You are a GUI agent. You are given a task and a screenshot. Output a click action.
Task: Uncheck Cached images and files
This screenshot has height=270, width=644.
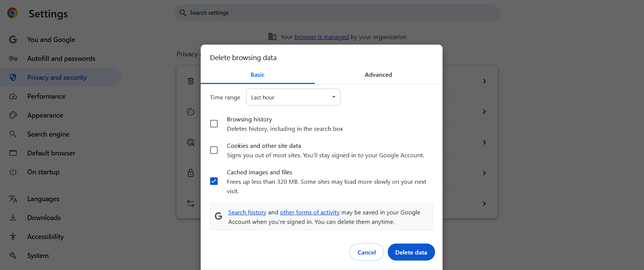coord(214,182)
